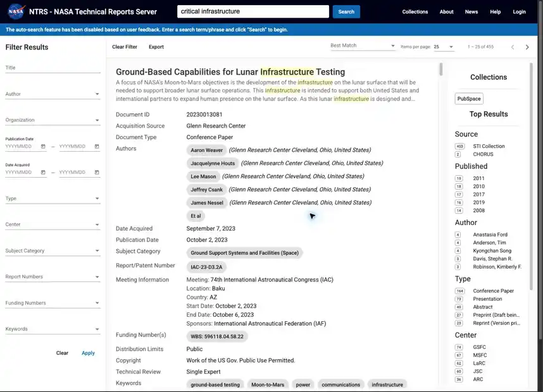Open the PubSpace collection button

469,99
